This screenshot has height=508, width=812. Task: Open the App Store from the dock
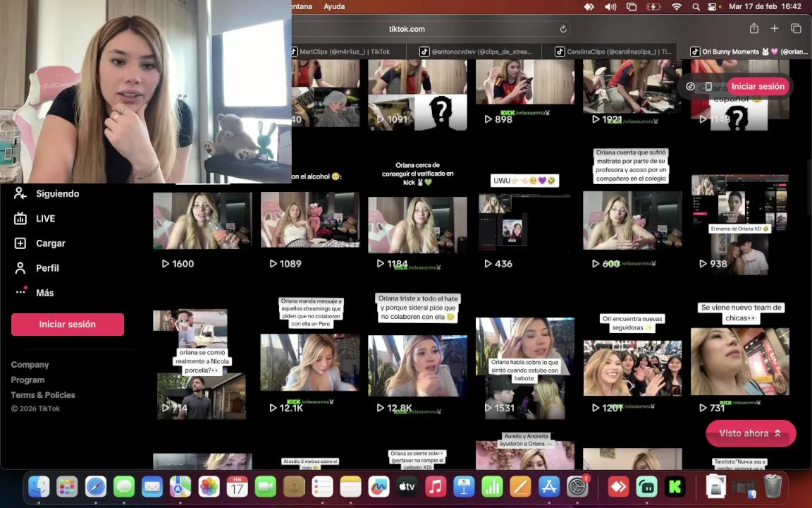coord(549,487)
